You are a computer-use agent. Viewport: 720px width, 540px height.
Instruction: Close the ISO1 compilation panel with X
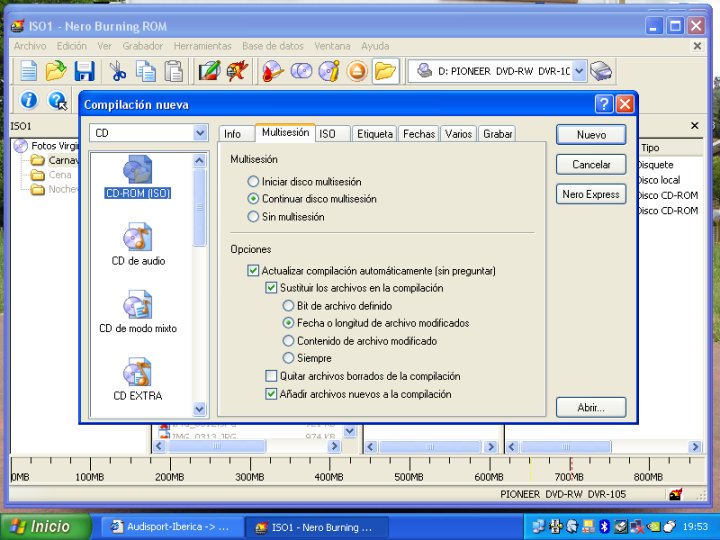click(694, 126)
